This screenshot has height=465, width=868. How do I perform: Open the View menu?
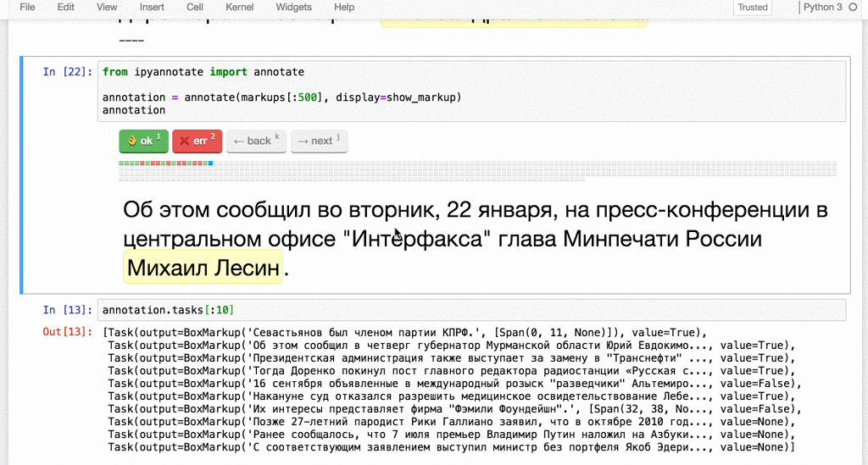[x=107, y=7]
